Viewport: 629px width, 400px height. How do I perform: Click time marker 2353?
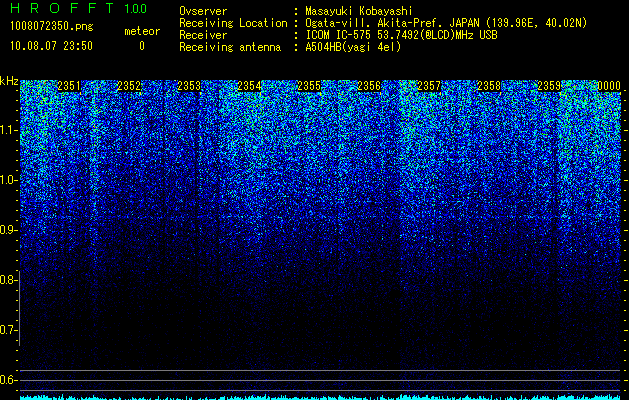click(x=189, y=86)
